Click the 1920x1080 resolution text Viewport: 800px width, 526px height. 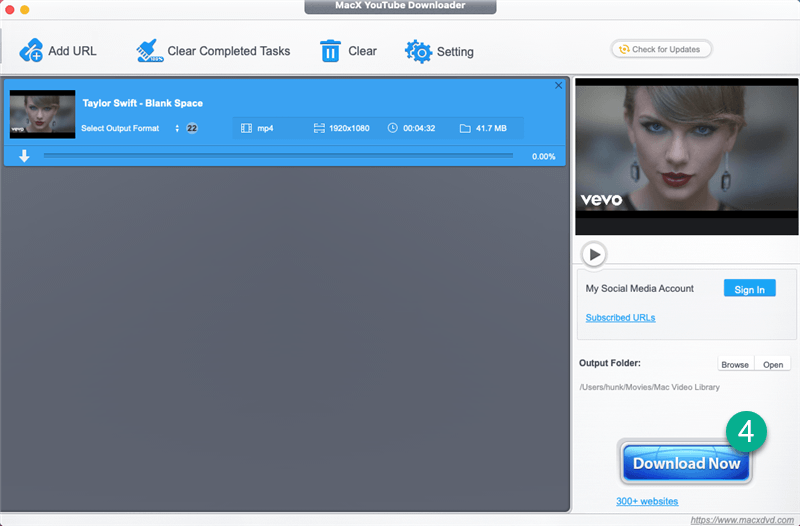pos(349,128)
